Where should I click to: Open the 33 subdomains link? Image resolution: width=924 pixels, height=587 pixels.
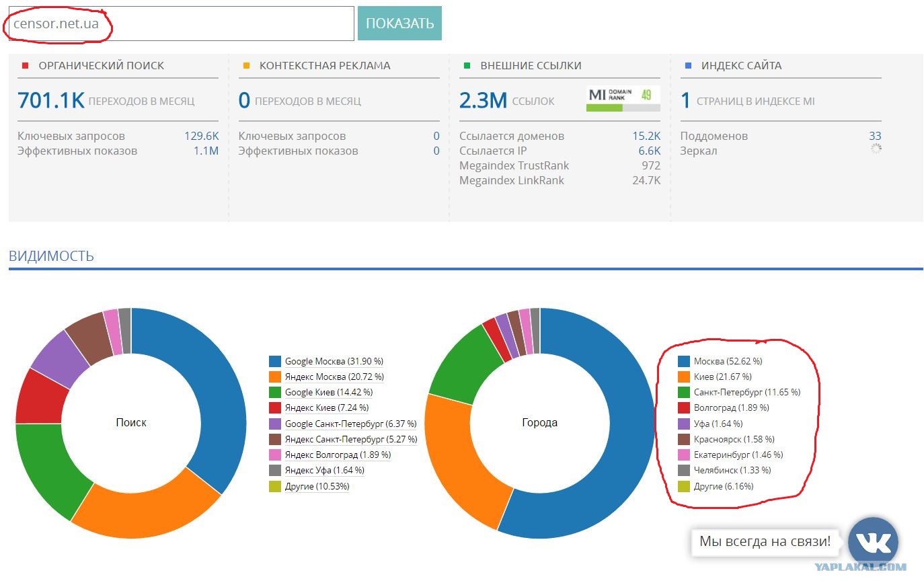[x=875, y=136]
